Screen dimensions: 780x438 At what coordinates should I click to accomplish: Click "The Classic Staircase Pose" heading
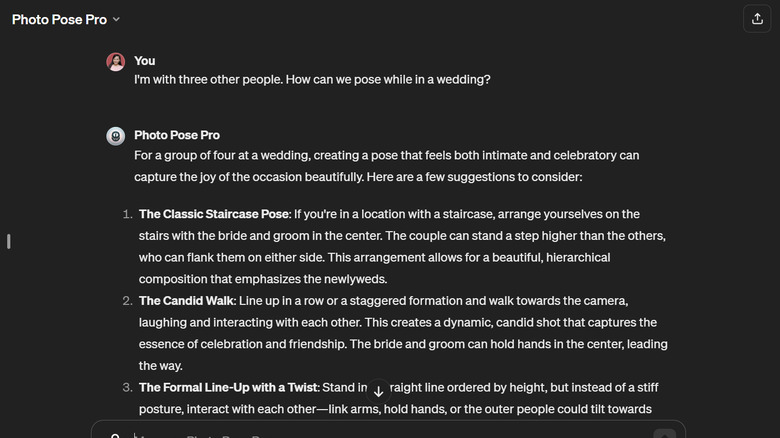click(214, 214)
